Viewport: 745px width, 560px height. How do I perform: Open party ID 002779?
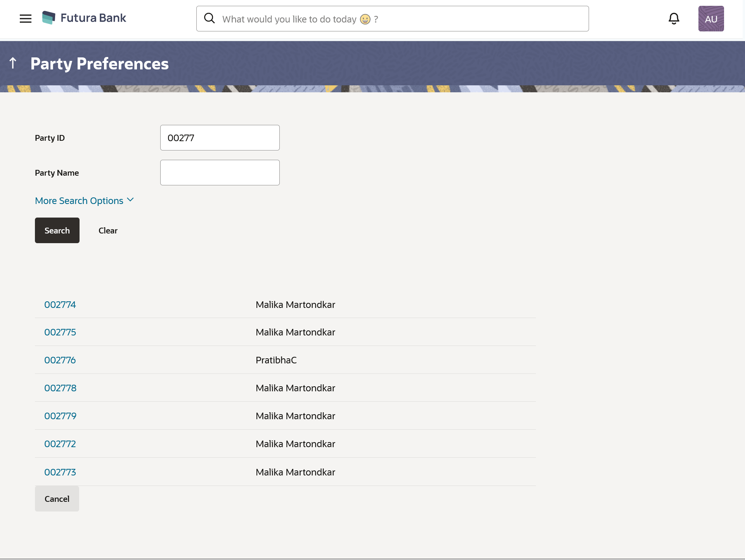[60, 416]
